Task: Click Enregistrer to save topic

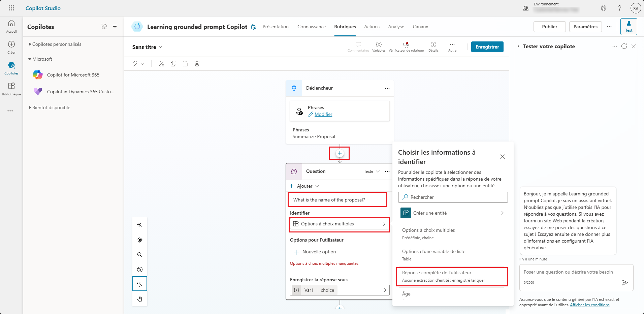Action: (487, 47)
